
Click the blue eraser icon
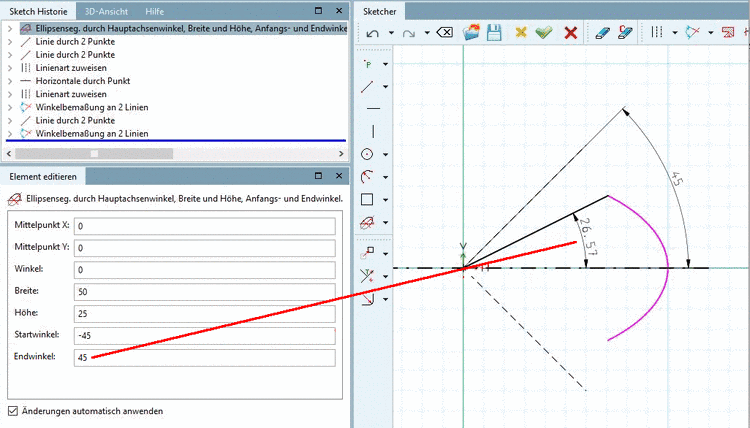(x=601, y=33)
